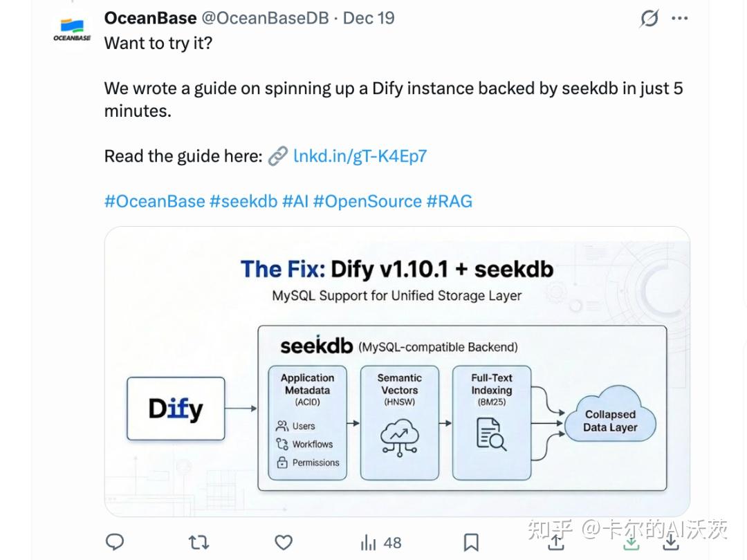Repost the tweet with the retweet icon
The width and height of the screenshot is (747, 560).
199,543
